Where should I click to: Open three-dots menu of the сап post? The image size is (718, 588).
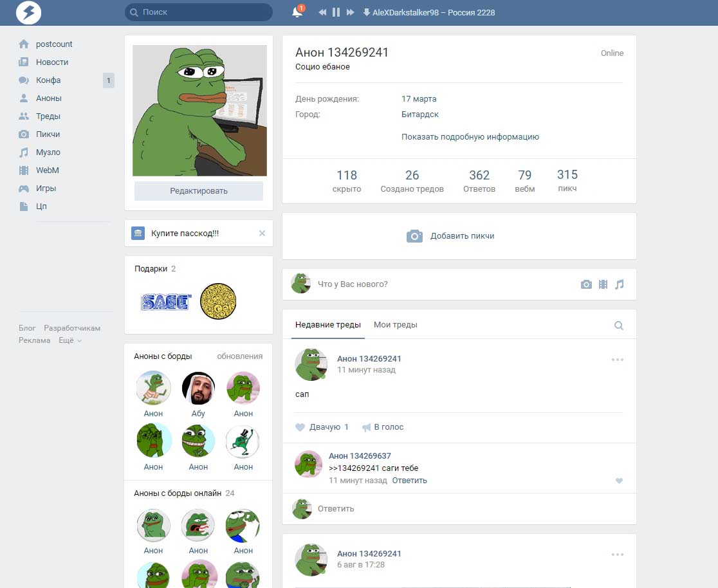(x=617, y=360)
